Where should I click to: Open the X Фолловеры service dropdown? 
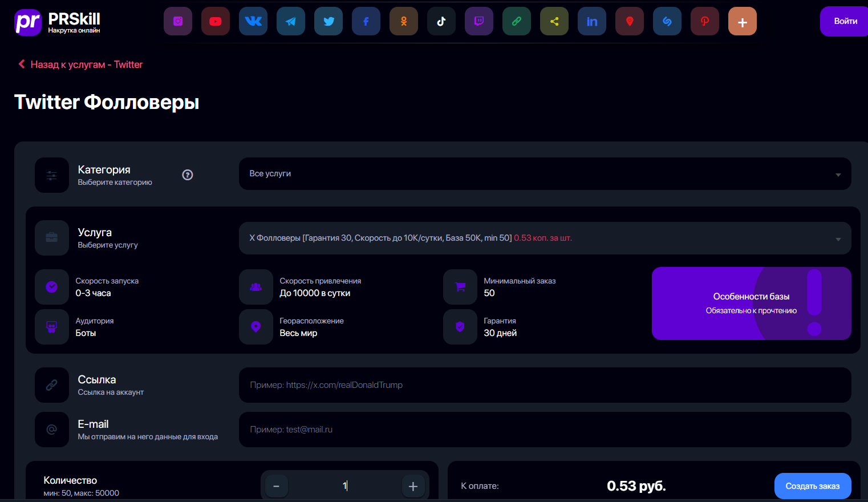(x=545, y=238)
